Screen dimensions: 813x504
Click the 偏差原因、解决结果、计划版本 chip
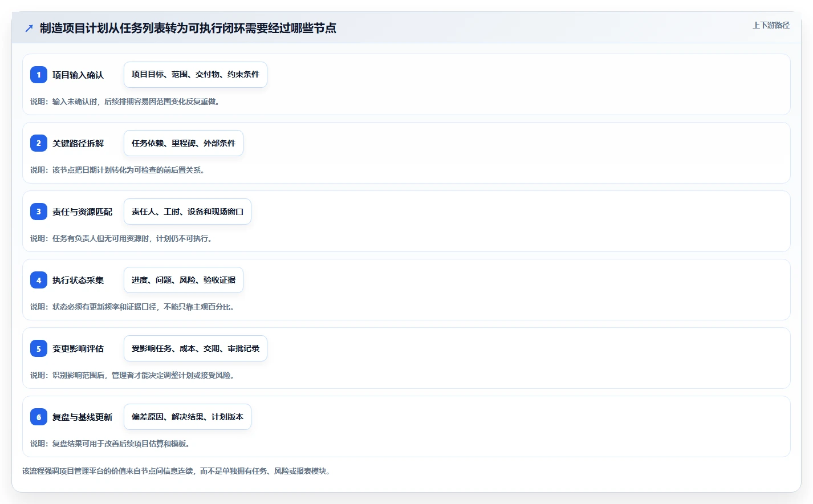[188, 417]
